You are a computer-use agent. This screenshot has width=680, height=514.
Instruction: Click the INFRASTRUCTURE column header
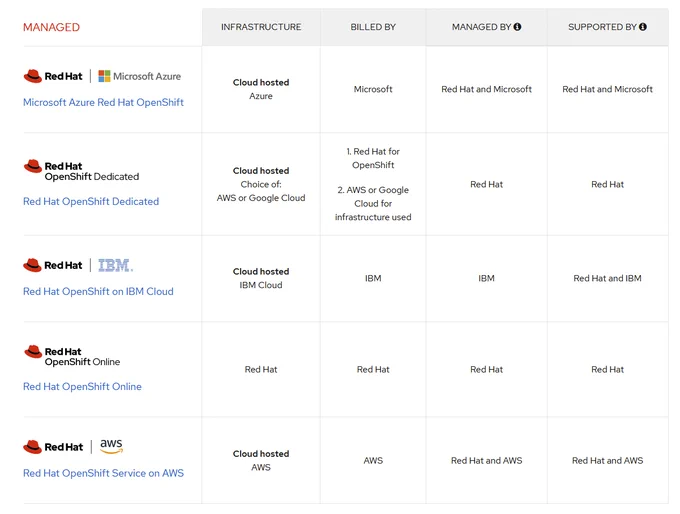261,27
